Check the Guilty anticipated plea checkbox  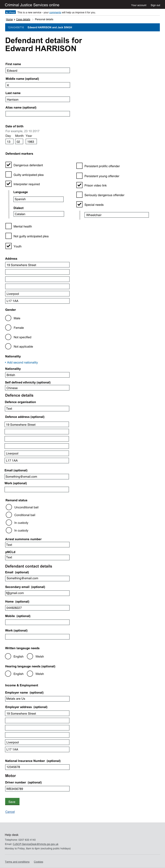(x=8, y=175)
